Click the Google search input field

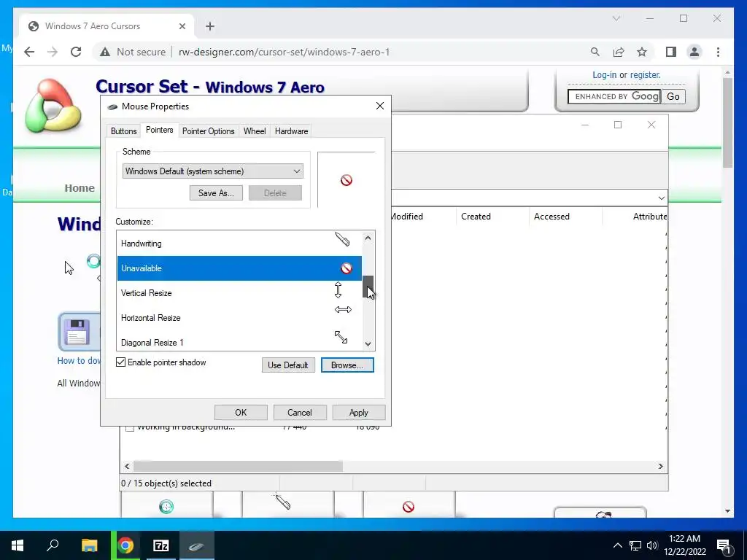coord(614,97)
